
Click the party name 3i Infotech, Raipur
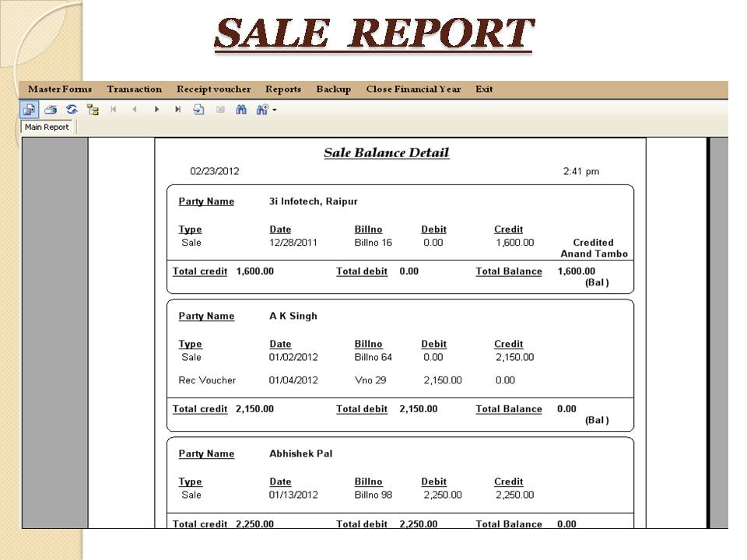[x=313, y=201]
